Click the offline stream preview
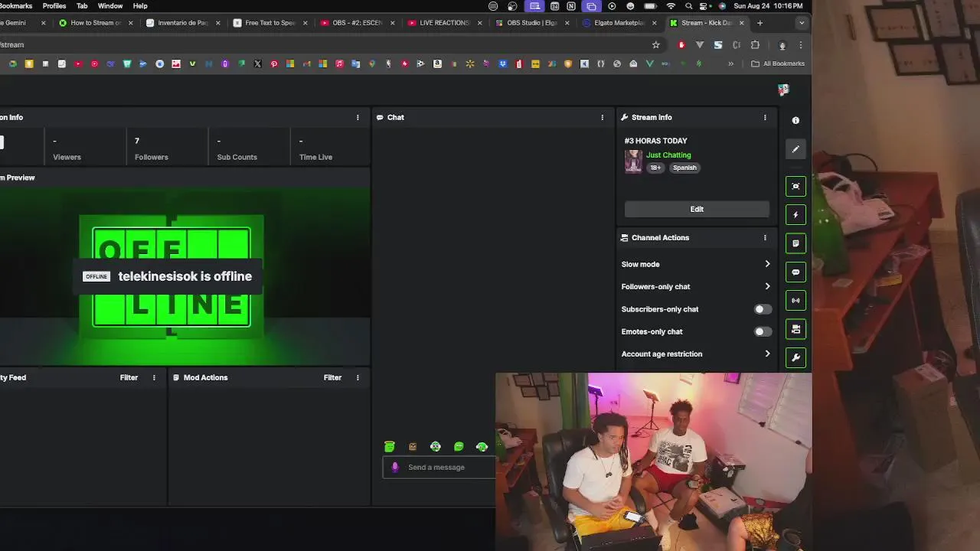 tap(185, 276)
